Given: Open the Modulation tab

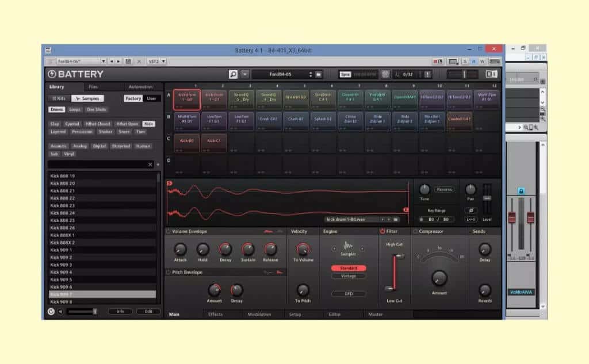Looking at the screenshot, I should 259,315.
